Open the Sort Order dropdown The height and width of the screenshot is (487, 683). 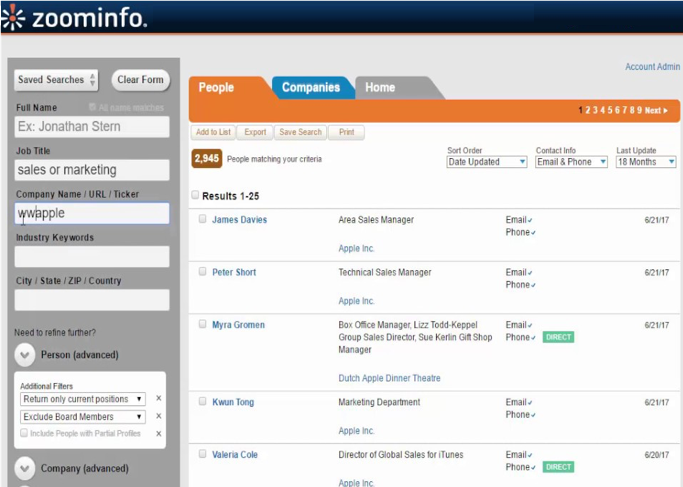(x=487, y=162)
